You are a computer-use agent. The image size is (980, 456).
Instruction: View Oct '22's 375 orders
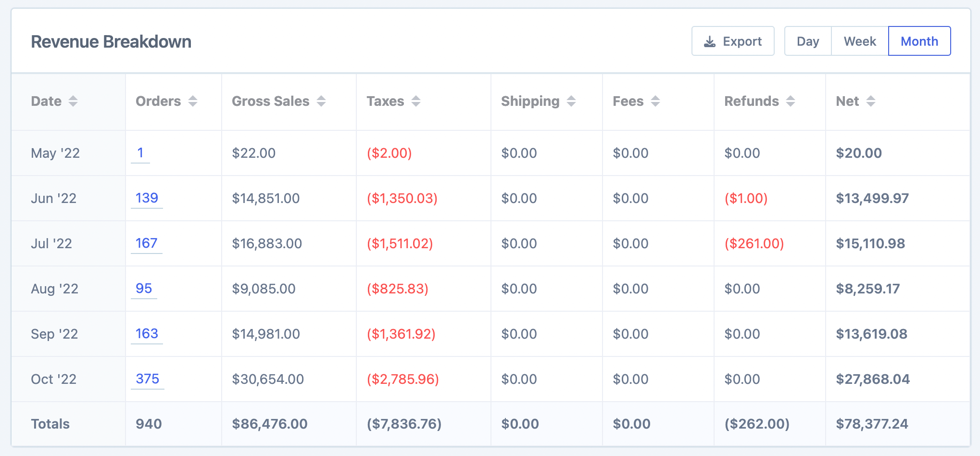(147, 379)
